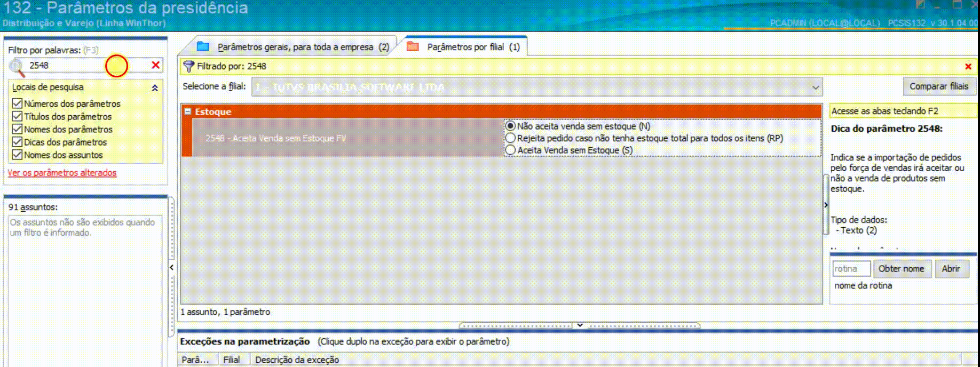Click the 'Estoque' group title
This screenshot has width=980, height=367.
(x=213, y=111)
